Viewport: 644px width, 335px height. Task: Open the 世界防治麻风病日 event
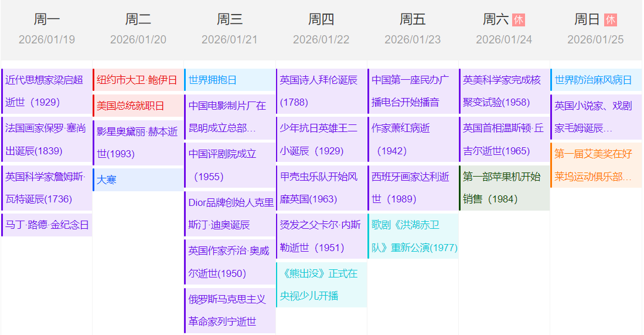click(596, 80)
